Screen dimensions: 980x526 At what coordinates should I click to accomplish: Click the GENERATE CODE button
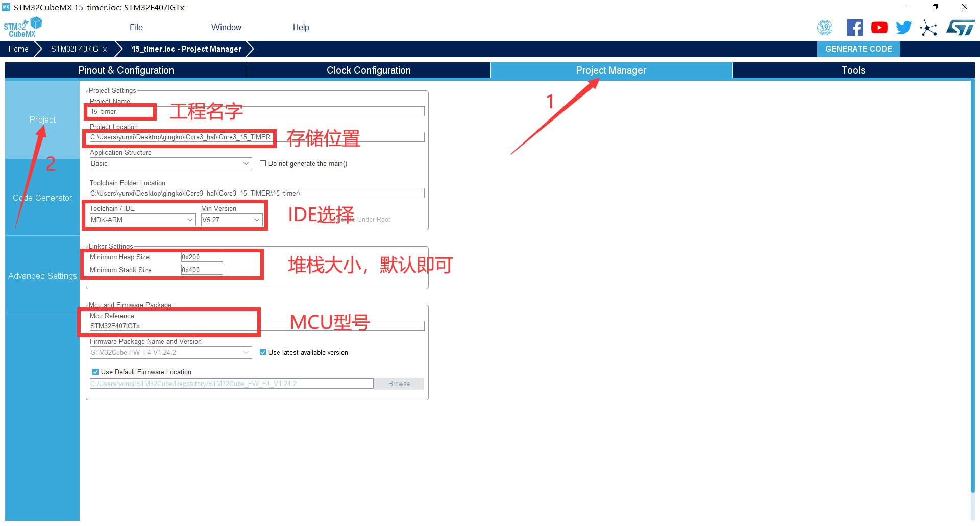(859, 49)
